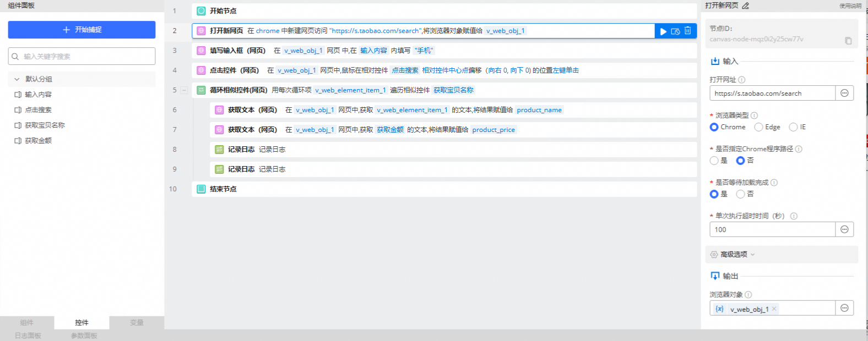868x341 pixels.
Task: Open the ellipsis options for 浏览器对象 output
Action: pos(844,308)
